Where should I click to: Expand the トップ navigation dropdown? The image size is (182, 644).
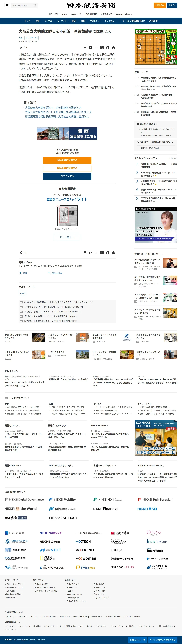click(28, 21)
